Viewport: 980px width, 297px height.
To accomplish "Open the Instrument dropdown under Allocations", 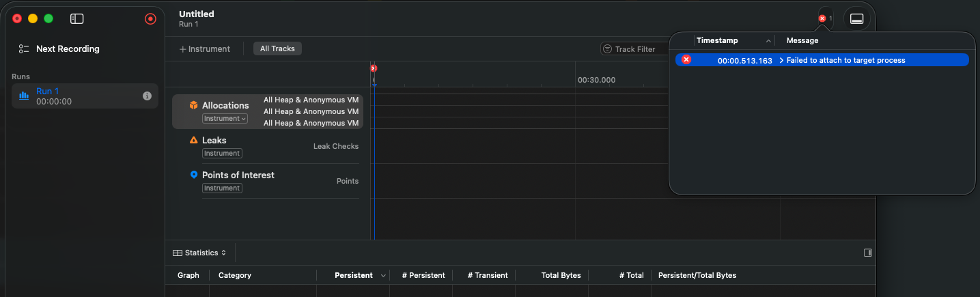I will pyautogui.click(x=225, y=119).
